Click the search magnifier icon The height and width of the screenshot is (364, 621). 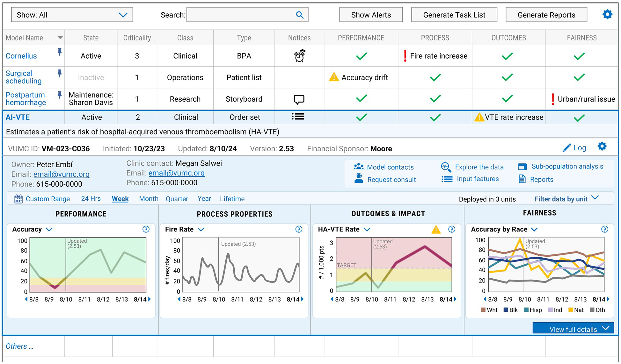click(x=299, y=15)
